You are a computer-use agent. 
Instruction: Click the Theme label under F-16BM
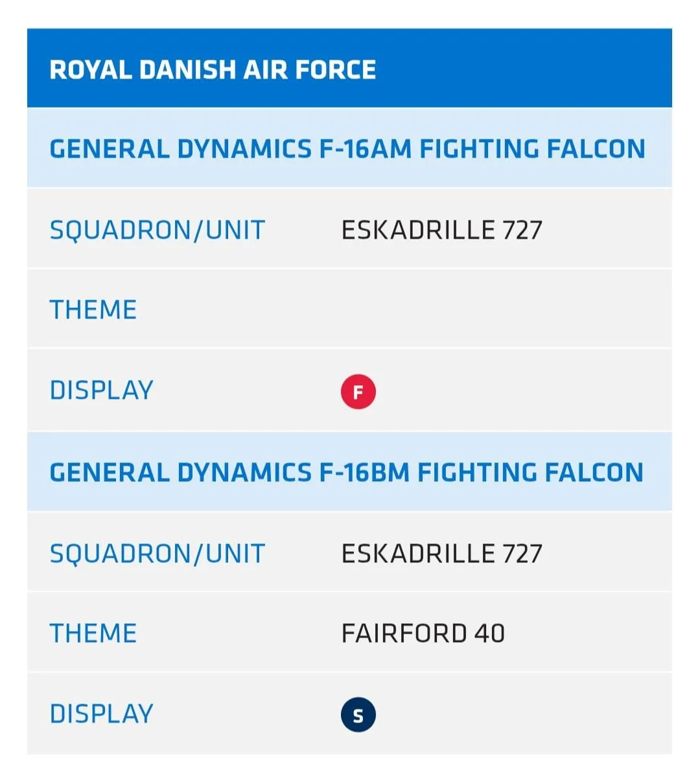coord(93,634)
